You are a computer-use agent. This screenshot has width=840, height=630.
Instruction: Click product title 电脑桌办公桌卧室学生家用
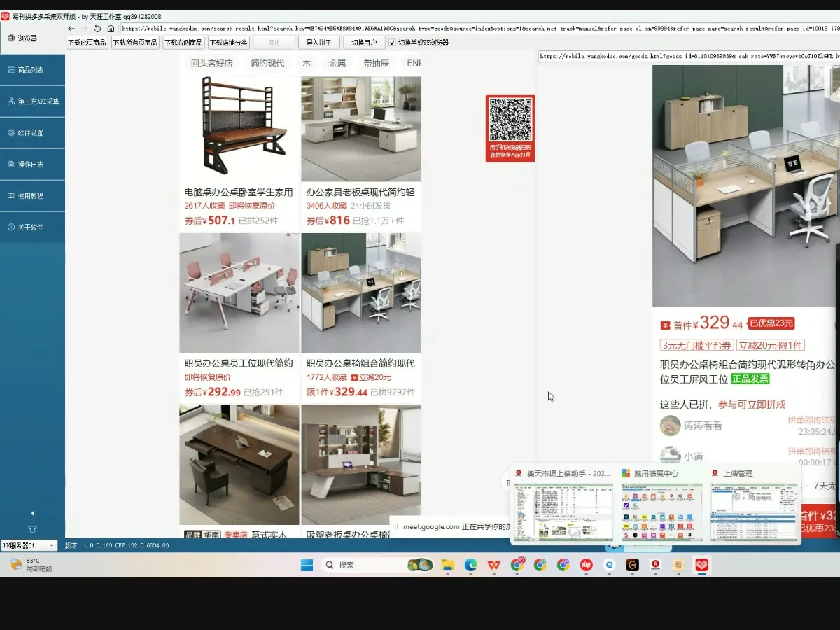click(x=239, y=192)
